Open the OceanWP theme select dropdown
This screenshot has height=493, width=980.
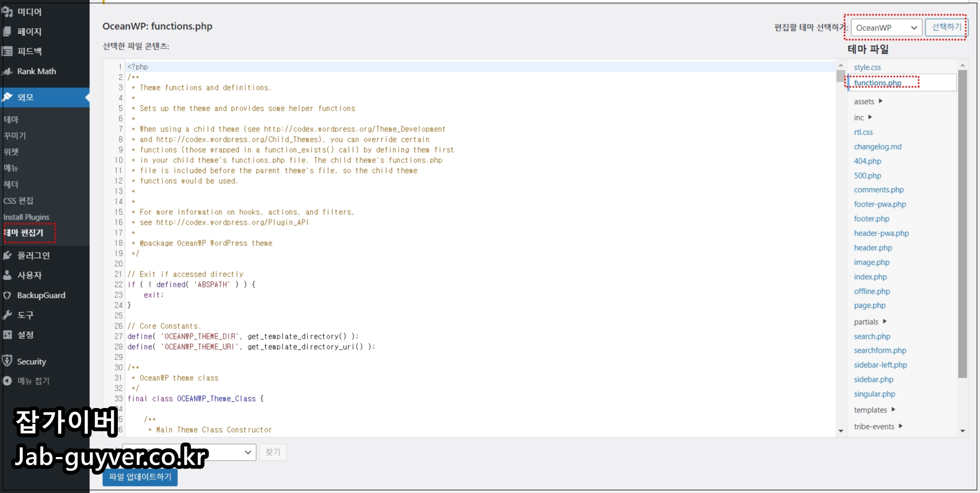[x=886, y=28]
